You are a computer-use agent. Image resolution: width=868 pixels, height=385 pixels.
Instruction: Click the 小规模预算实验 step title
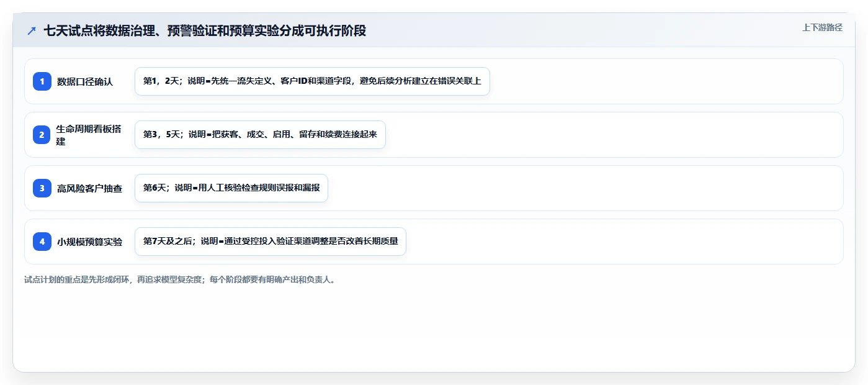[89, 242]
